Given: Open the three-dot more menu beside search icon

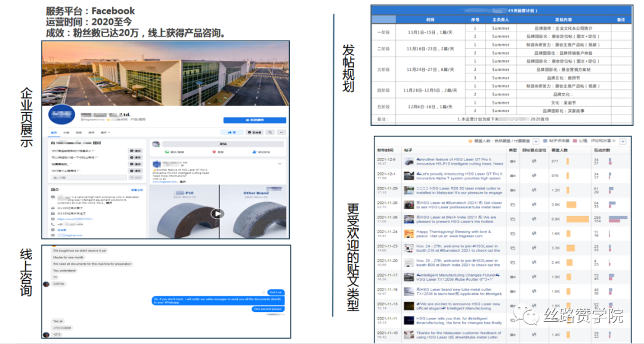Looking at the screenshot, I should (x=281, y=132).
